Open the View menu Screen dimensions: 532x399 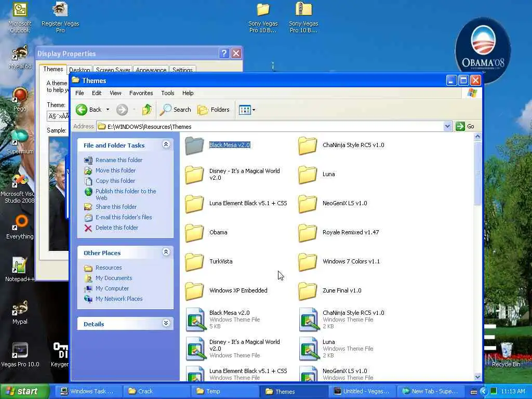[x=115, y=93]
